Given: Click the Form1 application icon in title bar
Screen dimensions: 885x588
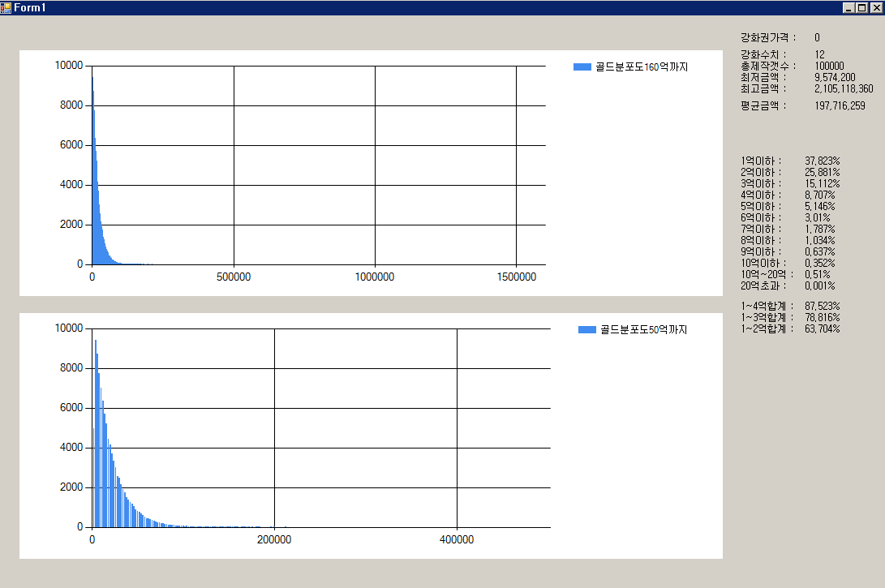Looking at the screenshot, I should pyautogui.click(x=6, y=7).
